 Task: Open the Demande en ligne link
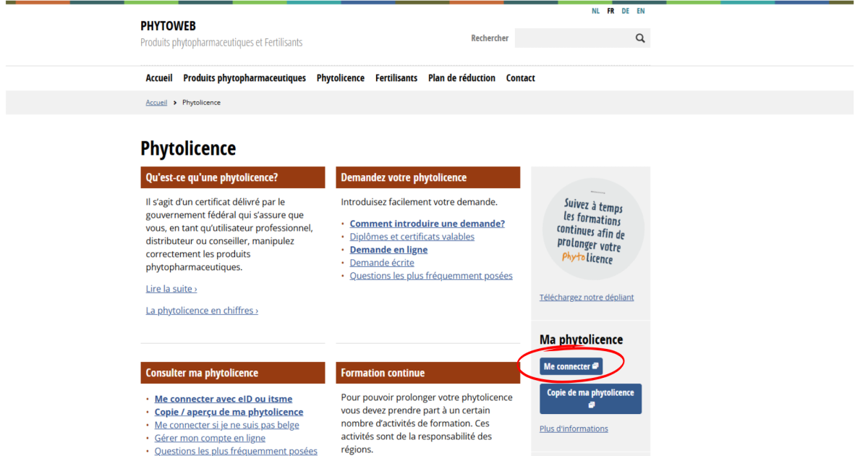click(388, 250)
